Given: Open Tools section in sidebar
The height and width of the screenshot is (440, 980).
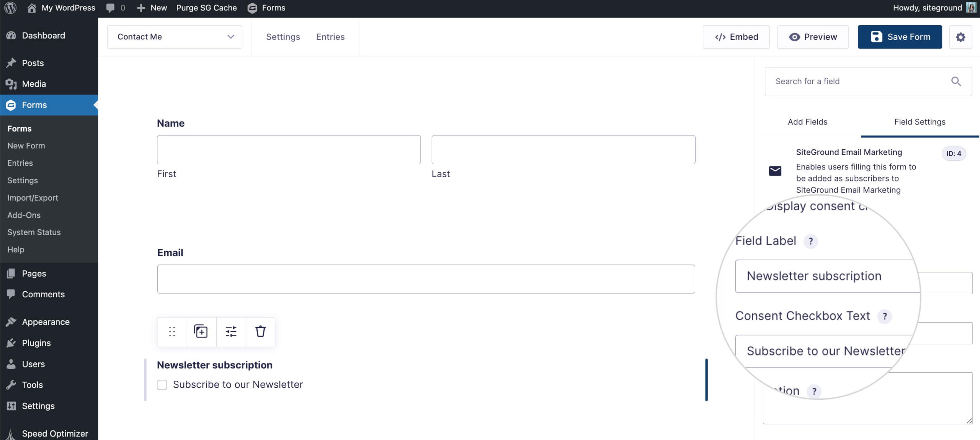Looking at the screenshot, I should [x=49, y=385].
